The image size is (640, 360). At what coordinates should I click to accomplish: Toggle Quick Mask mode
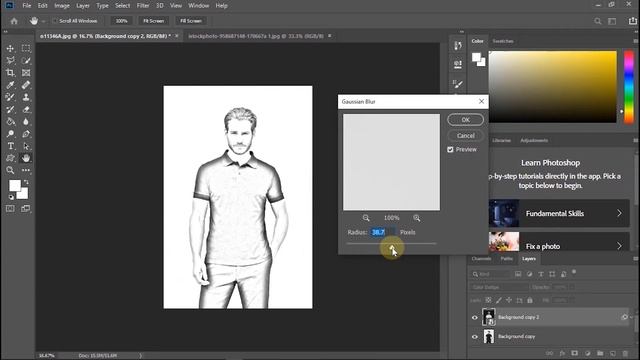pos(10,209)
